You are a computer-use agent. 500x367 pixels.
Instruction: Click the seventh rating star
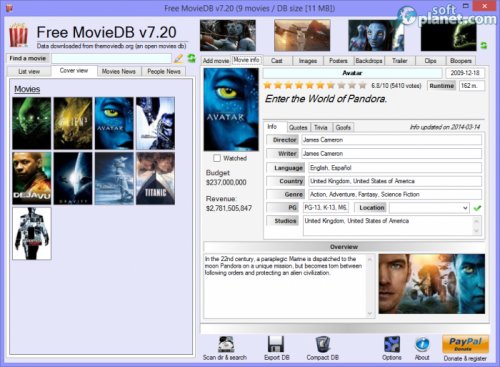pos(331,85)
